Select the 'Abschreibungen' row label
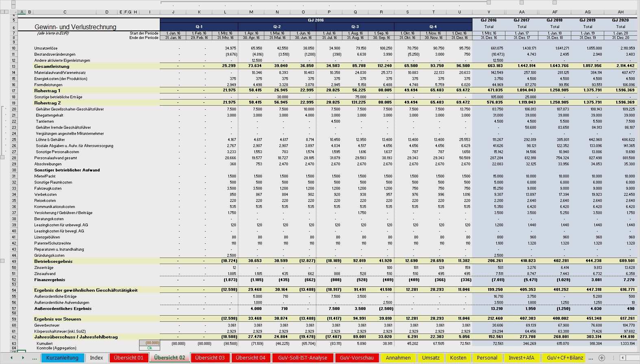The image size is (640, 364). [x=48, y=164]
